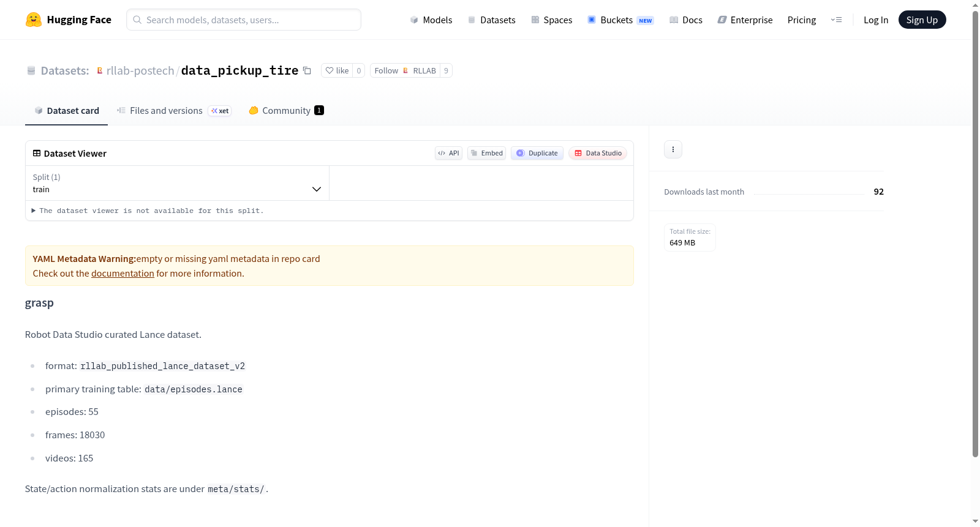This screenshot has width=980, height=527.
Task: Copy dataset name with the copy icon
Action: pyautogui.click(x=307, y=70)
